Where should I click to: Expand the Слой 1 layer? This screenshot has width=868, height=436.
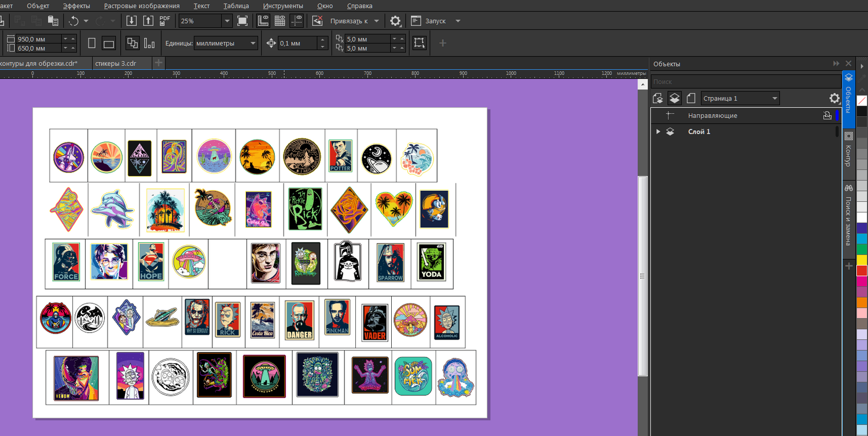click(658, 132)
